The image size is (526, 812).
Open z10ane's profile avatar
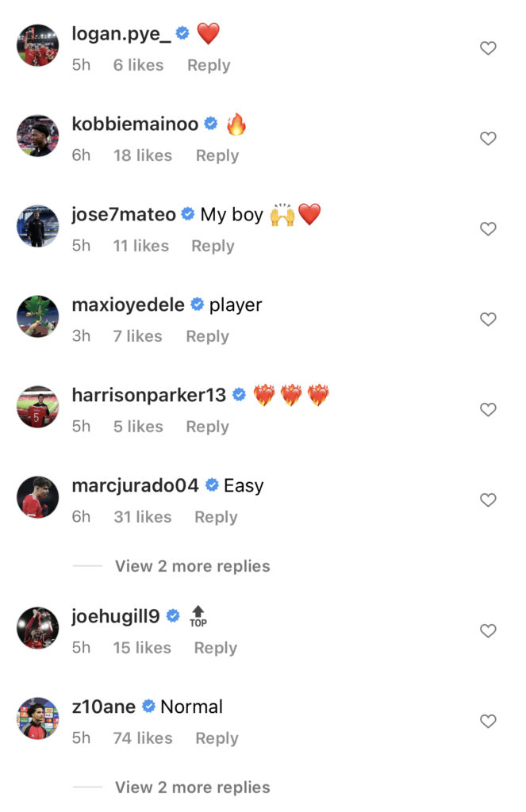click(38, 718)
